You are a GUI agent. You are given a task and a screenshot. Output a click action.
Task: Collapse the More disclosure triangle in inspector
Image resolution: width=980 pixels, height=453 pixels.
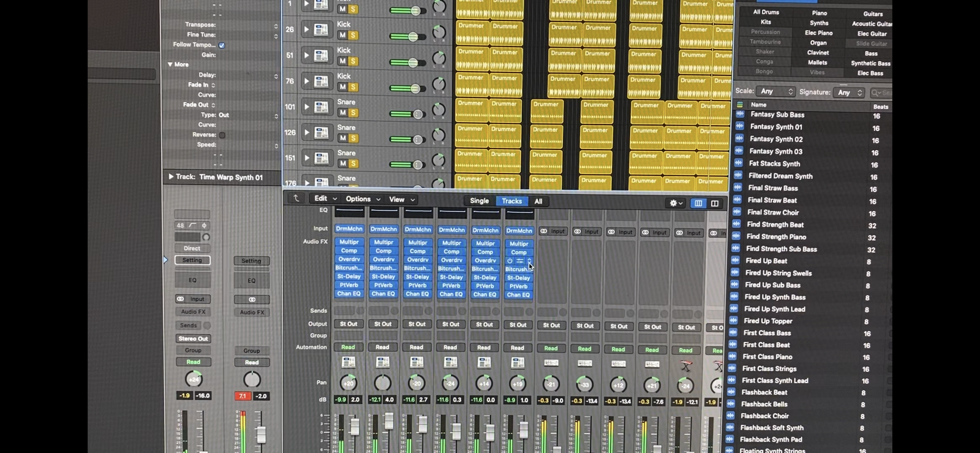tap(170, 64)
